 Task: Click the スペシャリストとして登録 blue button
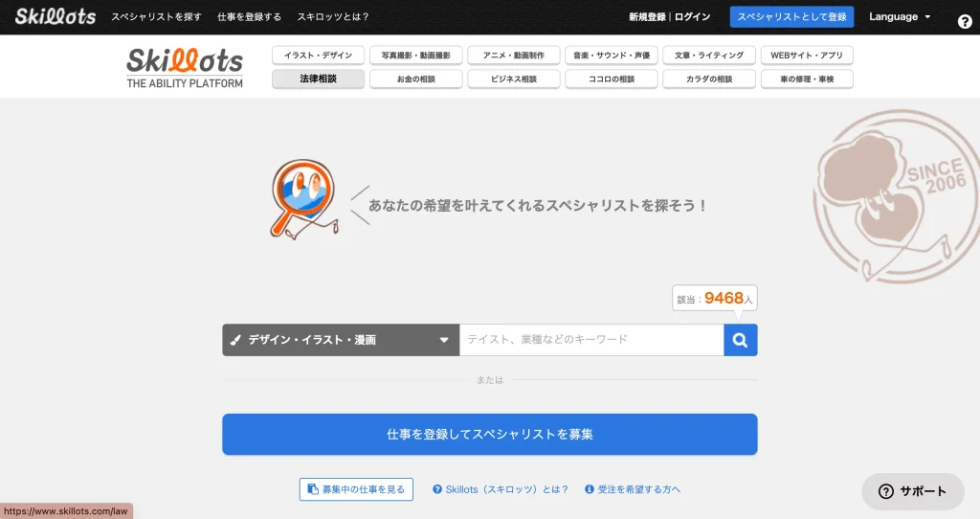click(791, 17)
